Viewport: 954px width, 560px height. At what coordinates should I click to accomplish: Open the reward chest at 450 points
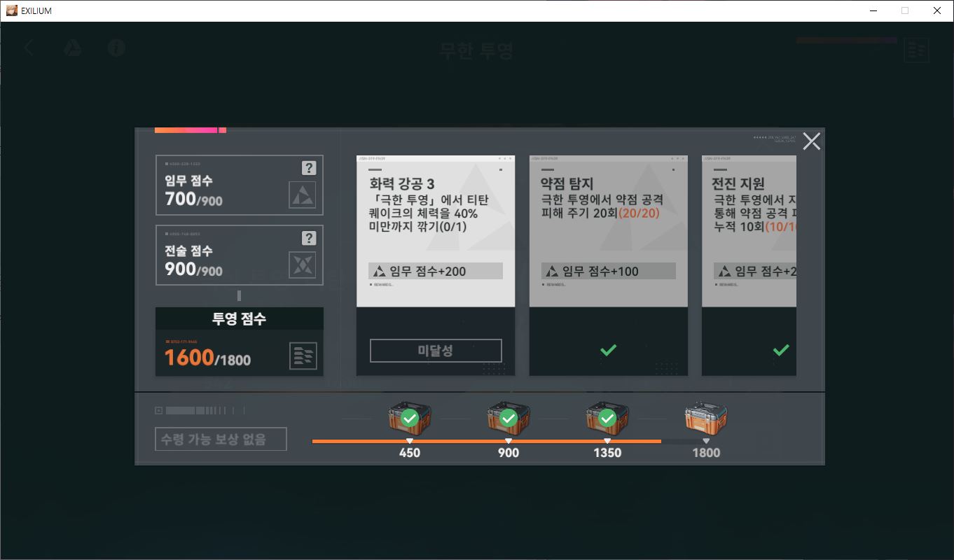click(x=410, y=419)
